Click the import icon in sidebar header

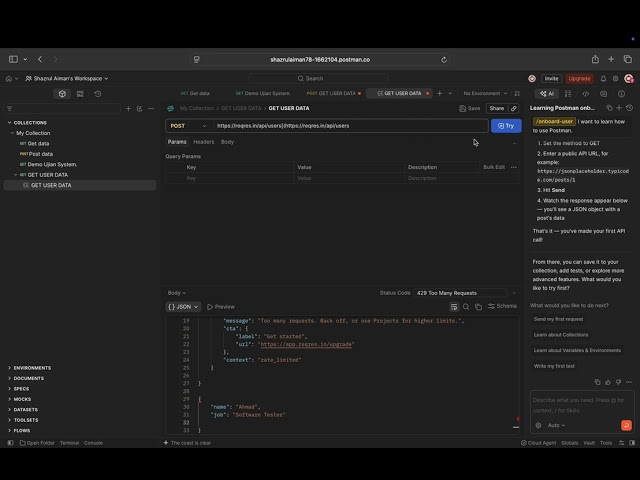coord(140,109)
